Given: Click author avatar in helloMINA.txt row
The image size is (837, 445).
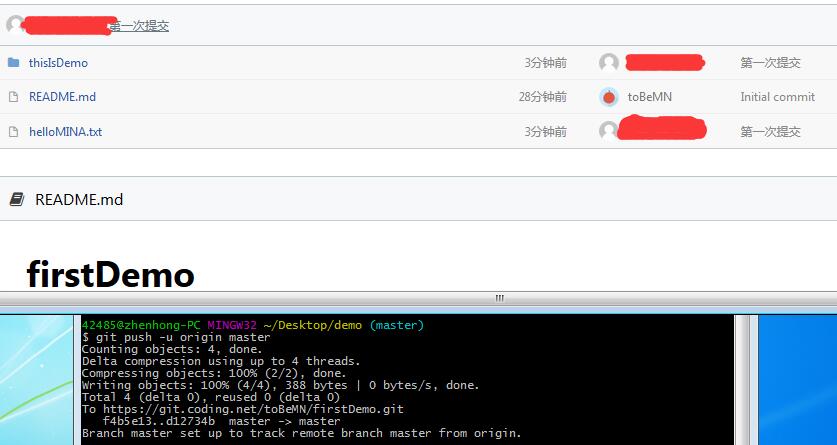Looking at the screenshot, I should click(x=609, y=131).
